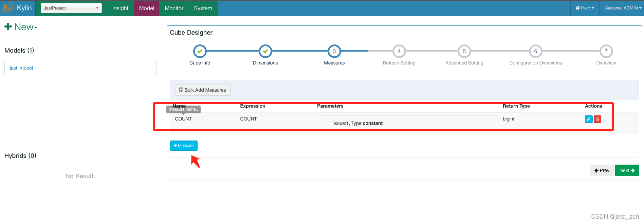The image size is (644, 223).
Task: Click the Overview step label
Action: (x=606, y=63)
